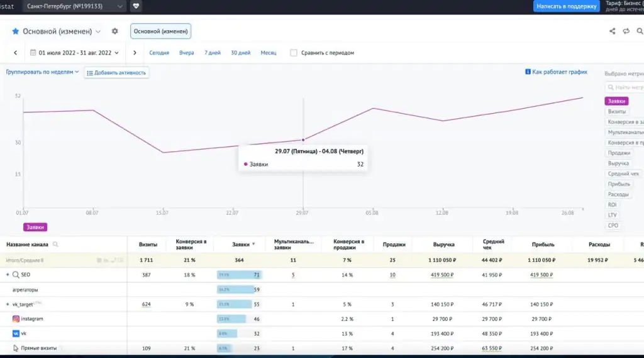Open the Санкт-Петербург project dropdown
The width and height of the screenshot is (644, 358).
[x=74, y=6]
